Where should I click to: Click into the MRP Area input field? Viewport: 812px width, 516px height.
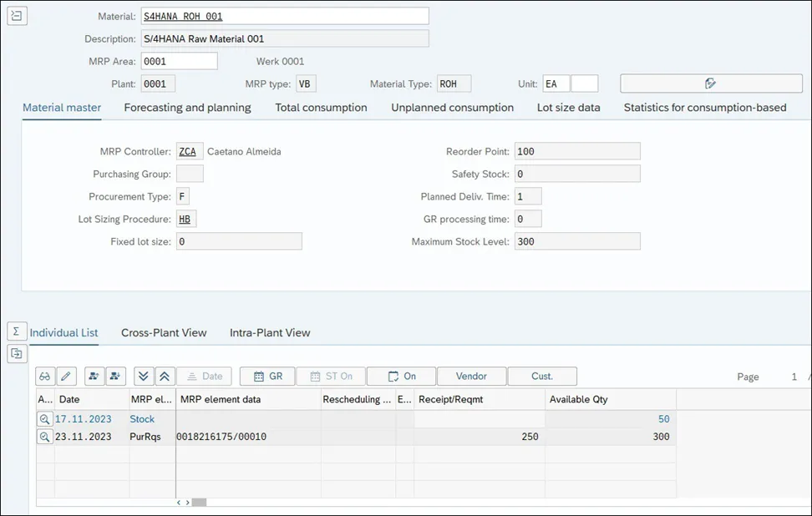pos(179,61)
